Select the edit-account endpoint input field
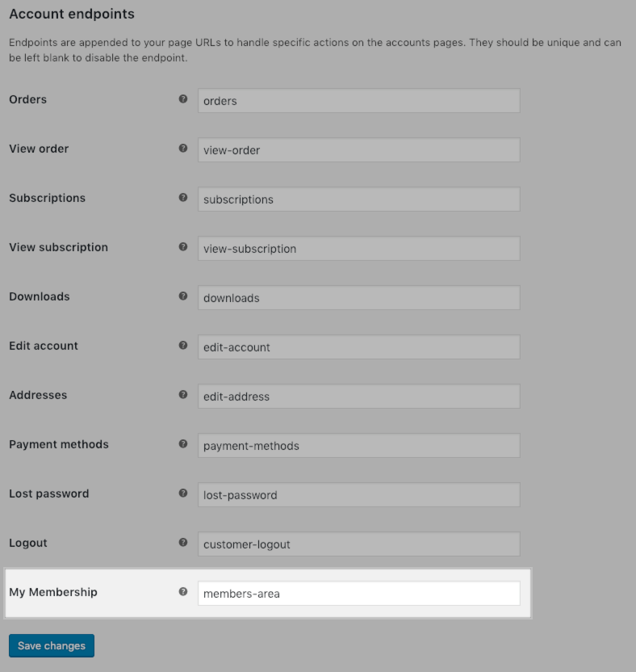 coord(358,346)
